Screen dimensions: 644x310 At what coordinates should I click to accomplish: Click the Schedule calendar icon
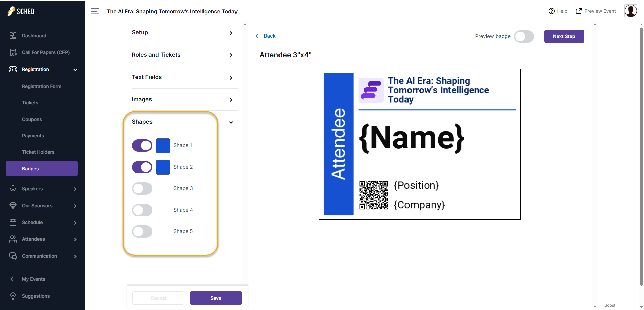click(x=13, y=222)
